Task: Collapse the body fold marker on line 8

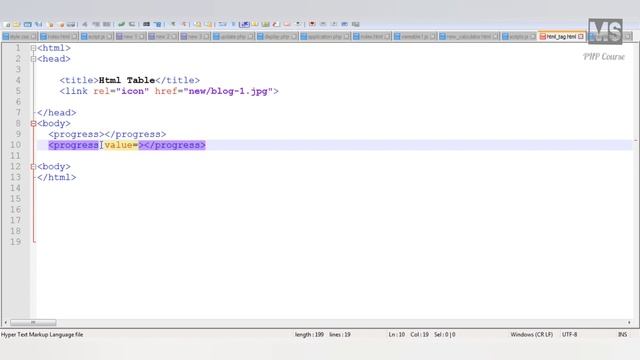Action: (33, 123)
